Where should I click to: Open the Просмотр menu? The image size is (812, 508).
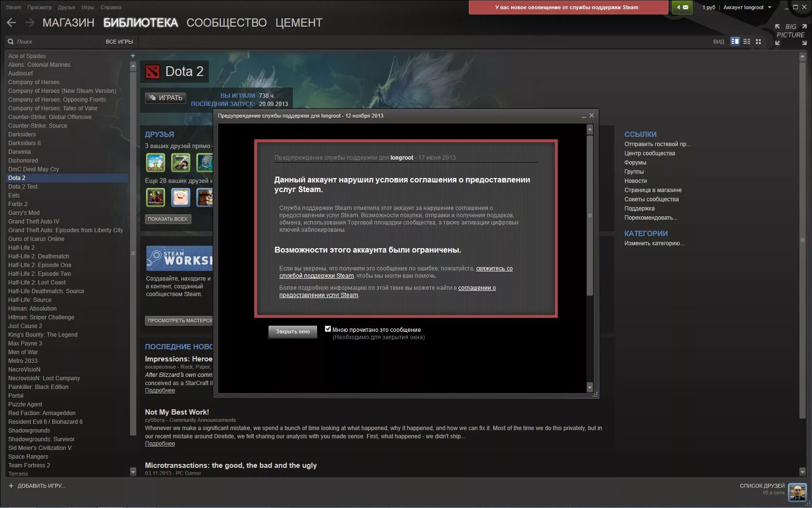point(40,7)
